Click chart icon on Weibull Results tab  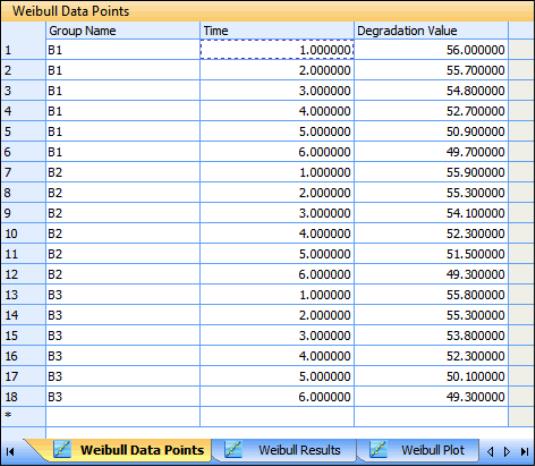point(233,449)
